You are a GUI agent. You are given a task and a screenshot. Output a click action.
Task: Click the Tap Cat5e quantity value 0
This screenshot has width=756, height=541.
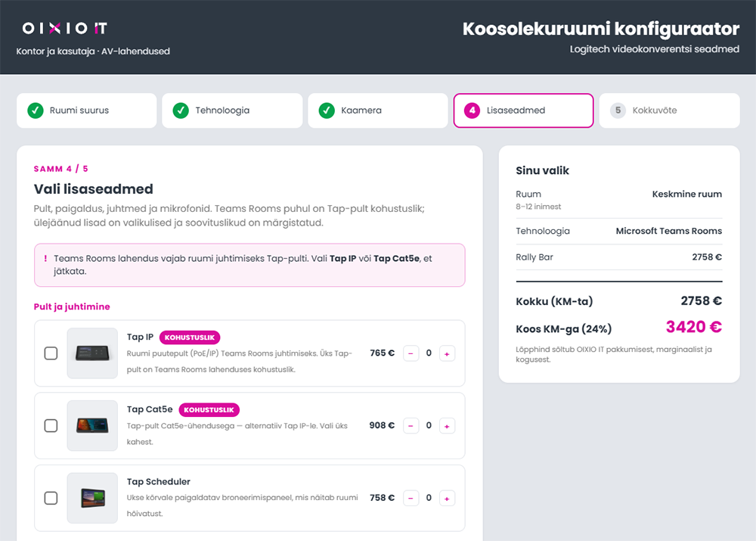click(429, 426)
